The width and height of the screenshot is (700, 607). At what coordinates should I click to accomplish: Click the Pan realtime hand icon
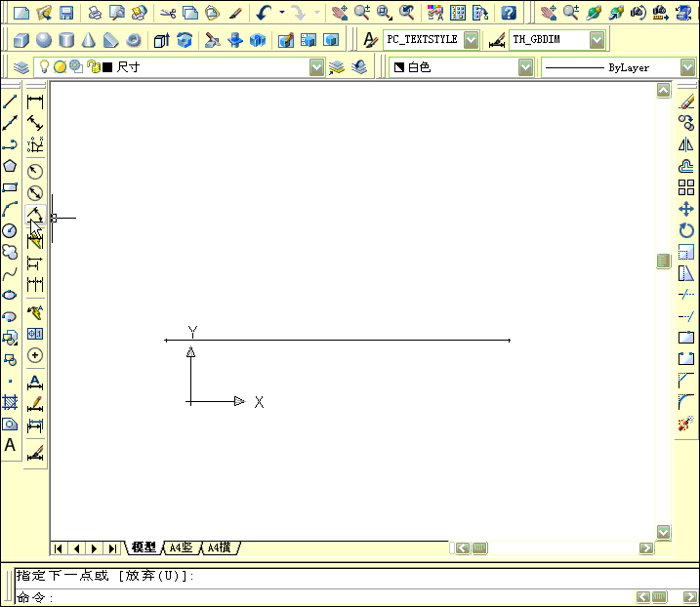340,13
